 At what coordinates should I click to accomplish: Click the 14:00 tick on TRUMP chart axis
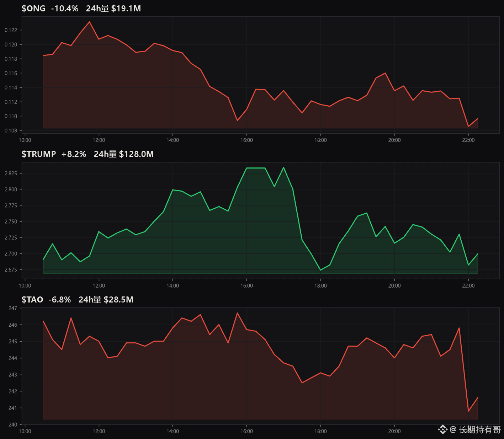[173, 286]
